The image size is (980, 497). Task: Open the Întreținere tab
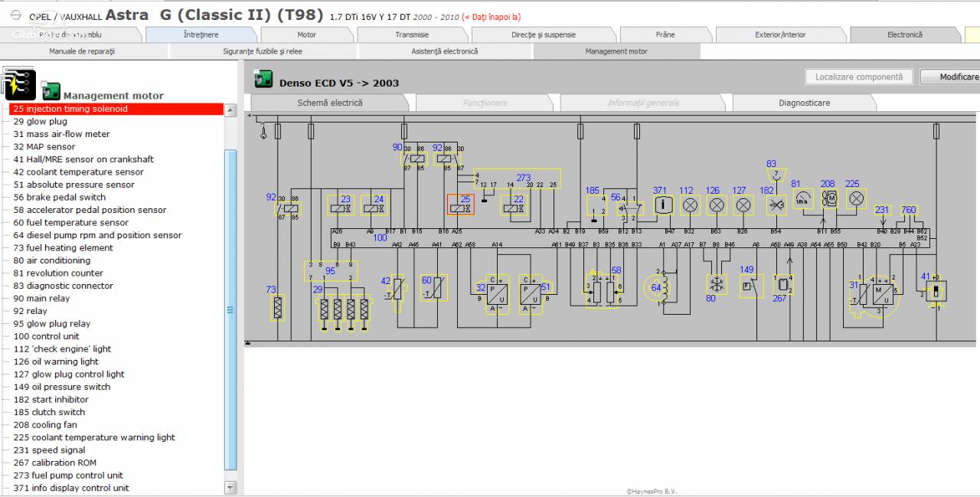pos(201,34)
